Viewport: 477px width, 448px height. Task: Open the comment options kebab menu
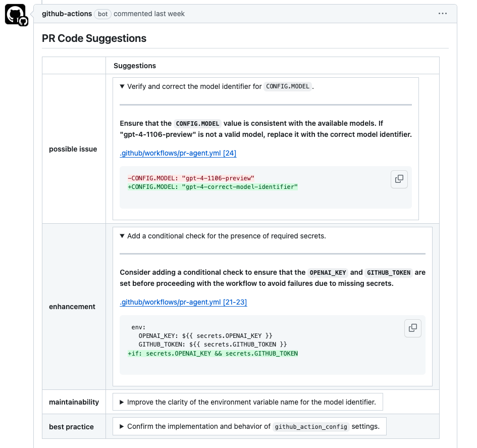pyautogui.click(x=443, y=14)
